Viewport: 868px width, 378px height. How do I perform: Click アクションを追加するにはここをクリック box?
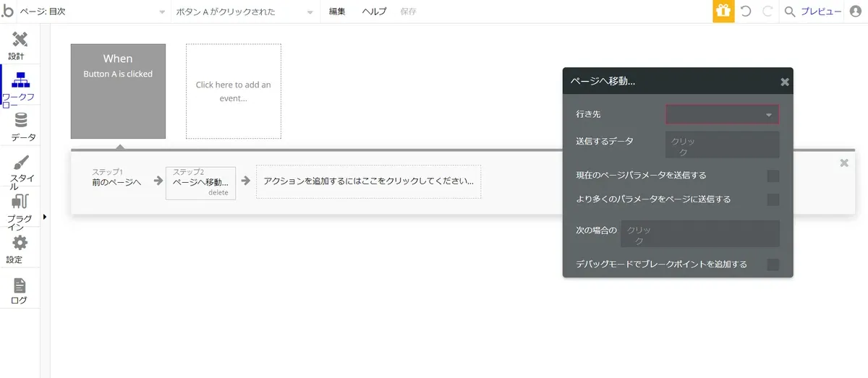coord(368,181)
